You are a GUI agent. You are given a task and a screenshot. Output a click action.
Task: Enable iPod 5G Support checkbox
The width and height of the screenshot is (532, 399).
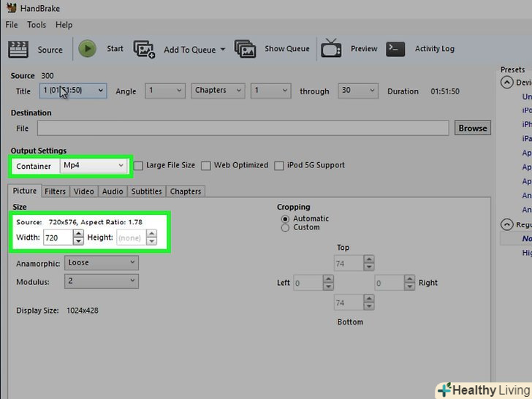tap(279, 166)
